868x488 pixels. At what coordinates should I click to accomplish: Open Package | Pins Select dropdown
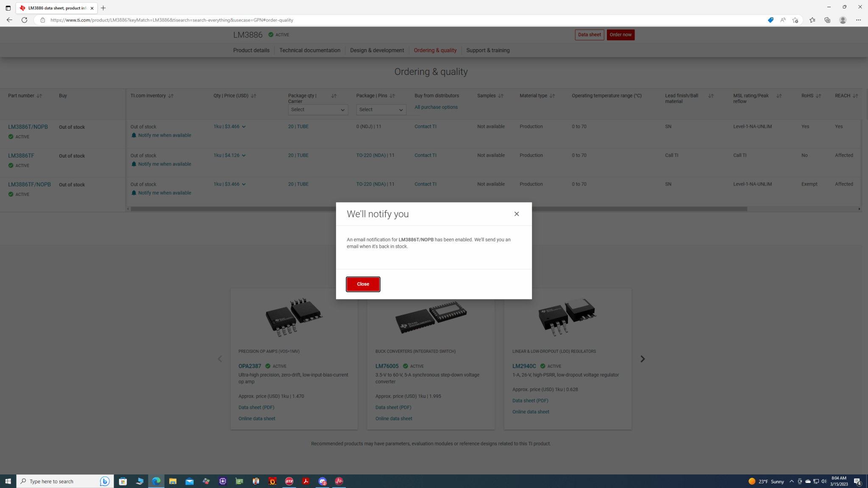pyautogui.click(x=381, y=110)
